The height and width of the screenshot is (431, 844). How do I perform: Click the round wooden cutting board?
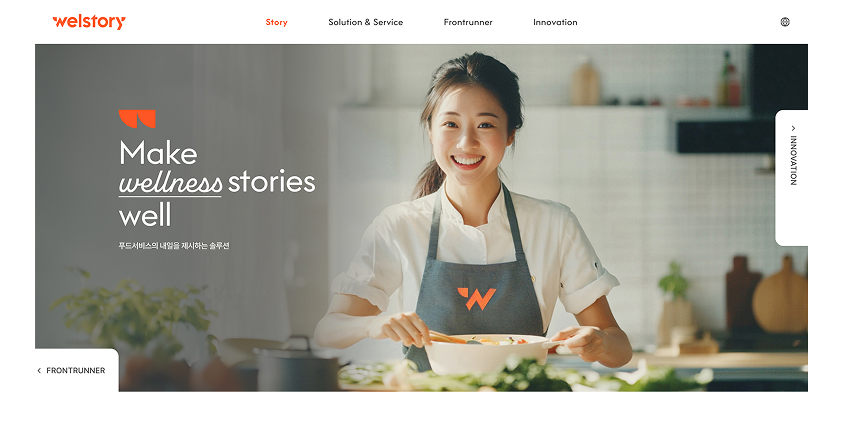780,299
